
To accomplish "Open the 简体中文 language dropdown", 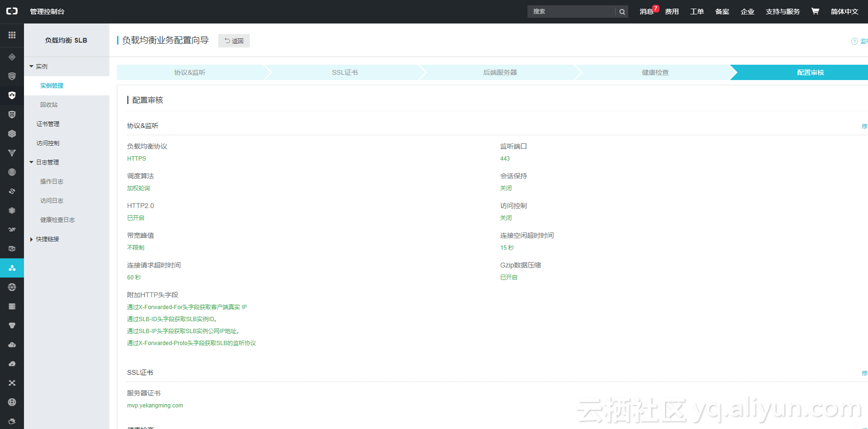I will [x=844, y=12].
